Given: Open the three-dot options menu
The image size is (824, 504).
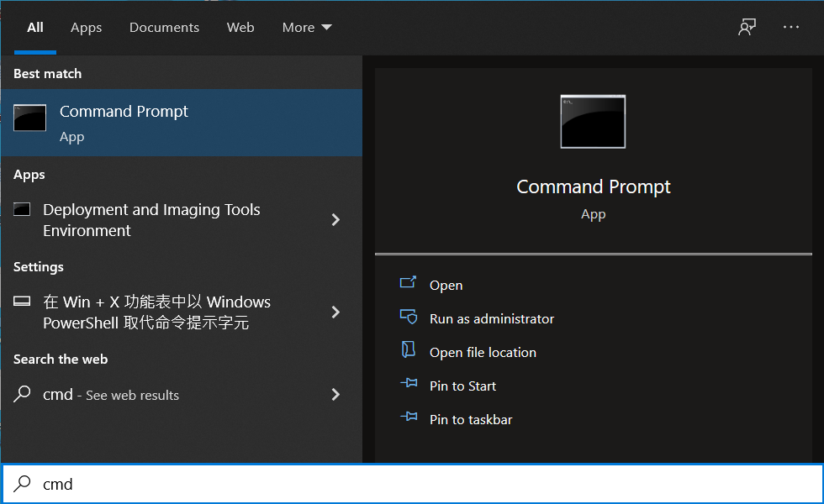Looking at the screenshot, I should click(x=791, y=27).
